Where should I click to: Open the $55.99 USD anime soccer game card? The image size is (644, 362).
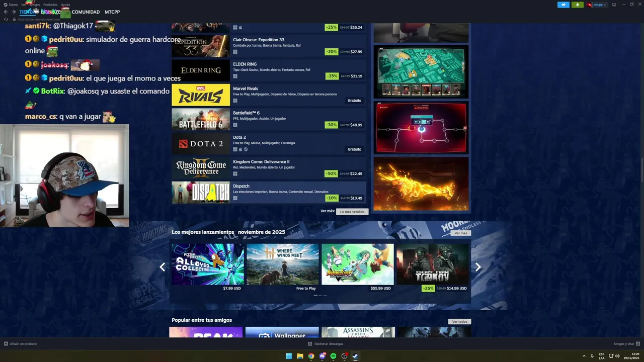(357, 267)
